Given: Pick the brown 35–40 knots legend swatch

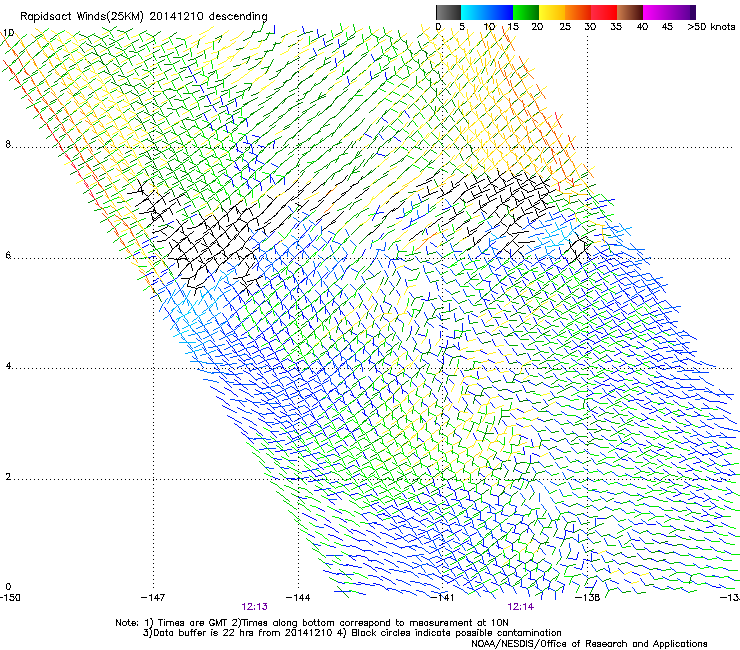Looking at the screenshot, I should pos(630,12).
